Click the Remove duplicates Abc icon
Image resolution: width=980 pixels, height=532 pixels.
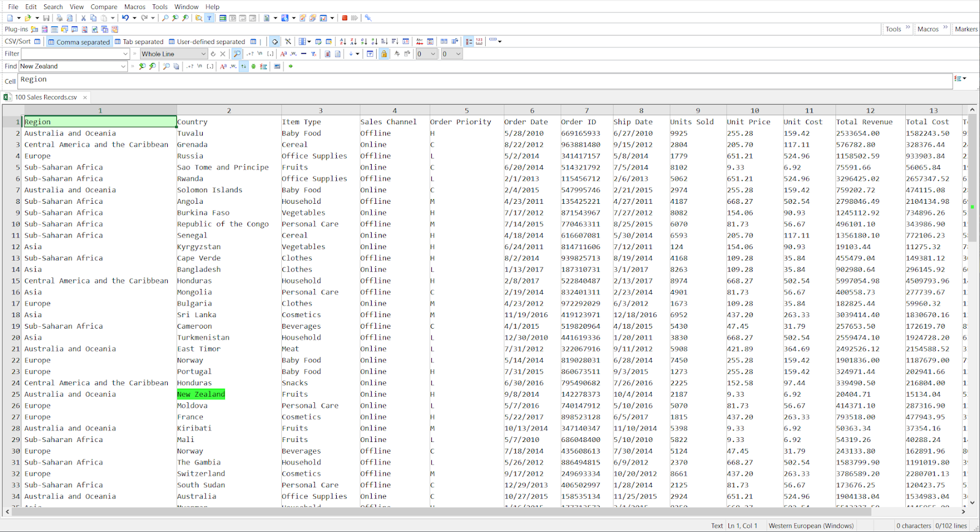tap(420, 42)
